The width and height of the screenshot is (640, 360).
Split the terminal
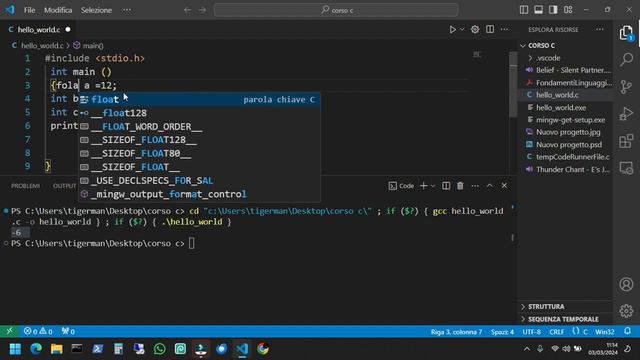tap(446, 186)
